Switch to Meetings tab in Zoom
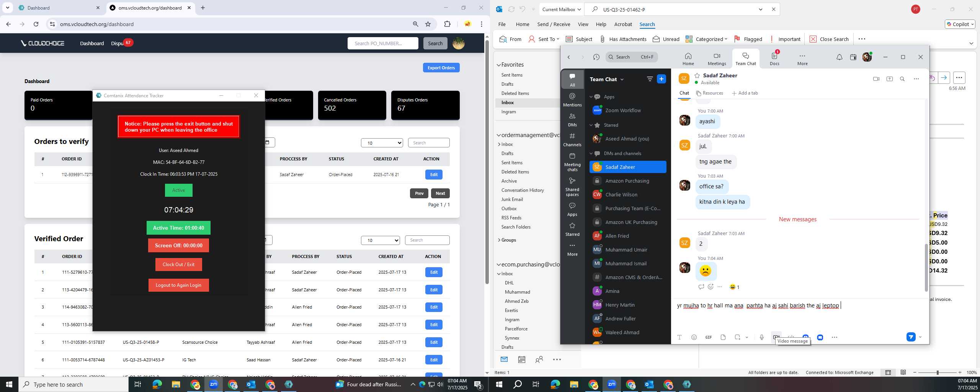This screenshot has width=980, height=392. pos(717,59)
